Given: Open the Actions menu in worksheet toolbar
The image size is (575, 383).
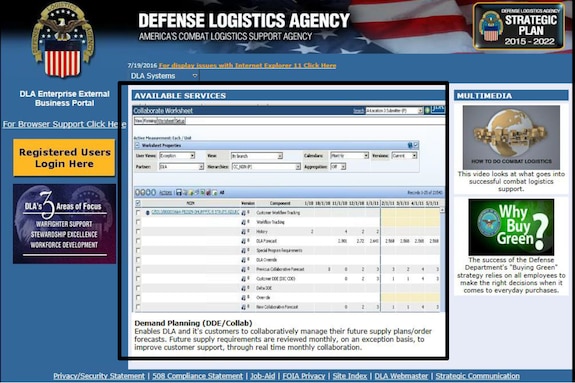Looking at the screenshot, I should [x=165, y=193].
